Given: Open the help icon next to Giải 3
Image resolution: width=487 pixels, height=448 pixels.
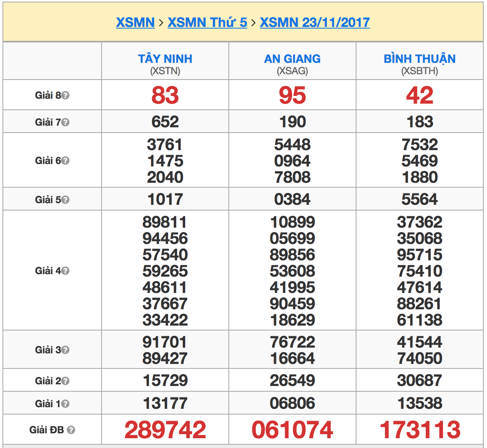Looking at the screenshot, I should click(x=65, y=350).
